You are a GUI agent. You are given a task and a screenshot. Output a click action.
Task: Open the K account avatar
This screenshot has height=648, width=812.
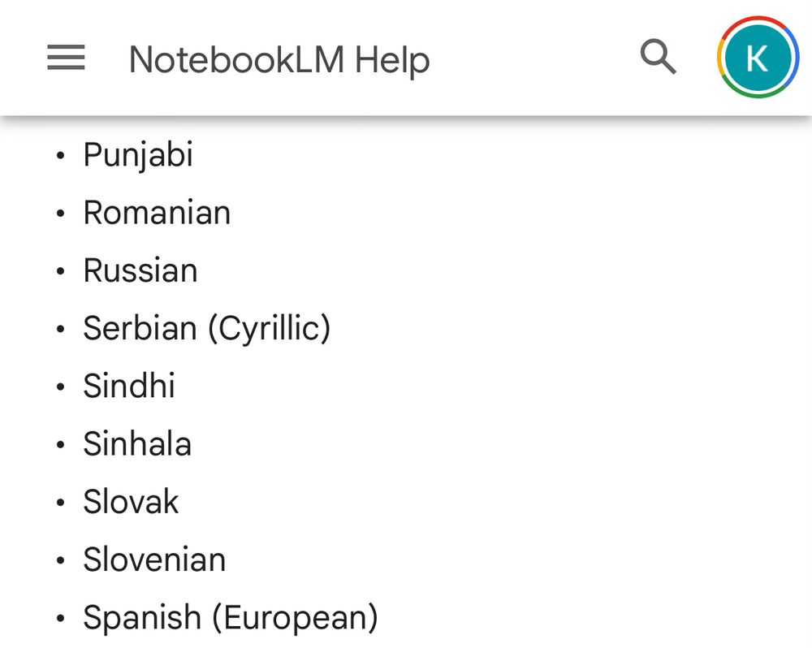[758, 57]
